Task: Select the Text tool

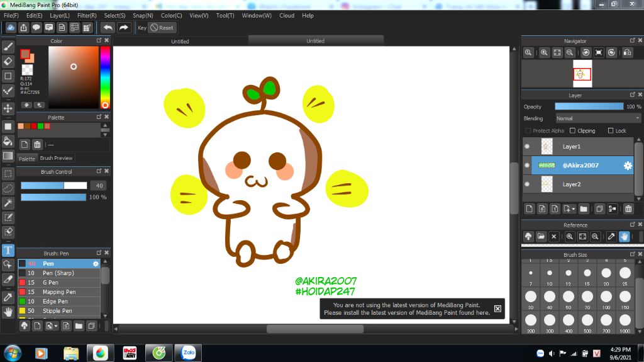Action: 8,250
